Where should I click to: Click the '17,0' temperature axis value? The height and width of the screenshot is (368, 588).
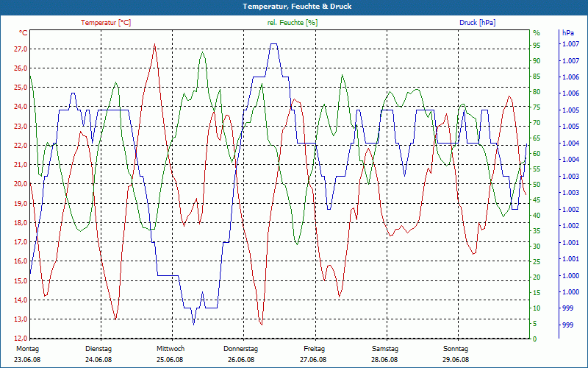point(21,242)
